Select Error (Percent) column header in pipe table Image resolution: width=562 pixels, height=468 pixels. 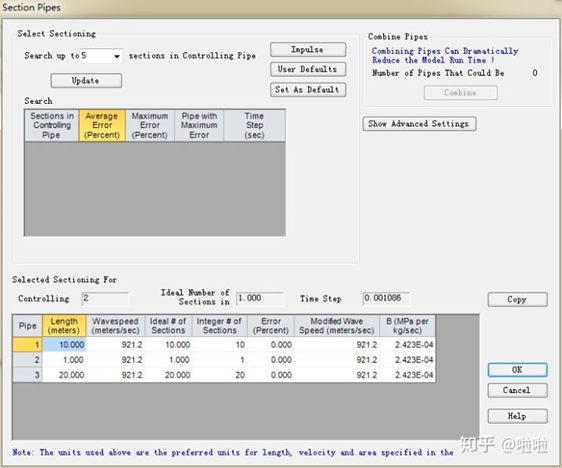click(x=271, y=326)
